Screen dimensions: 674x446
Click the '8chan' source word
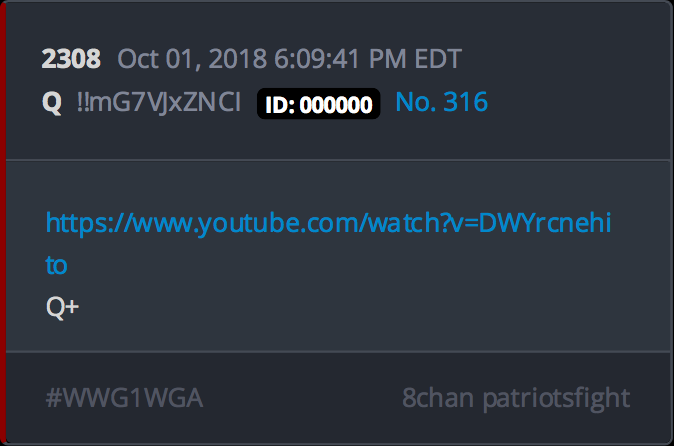438,398
